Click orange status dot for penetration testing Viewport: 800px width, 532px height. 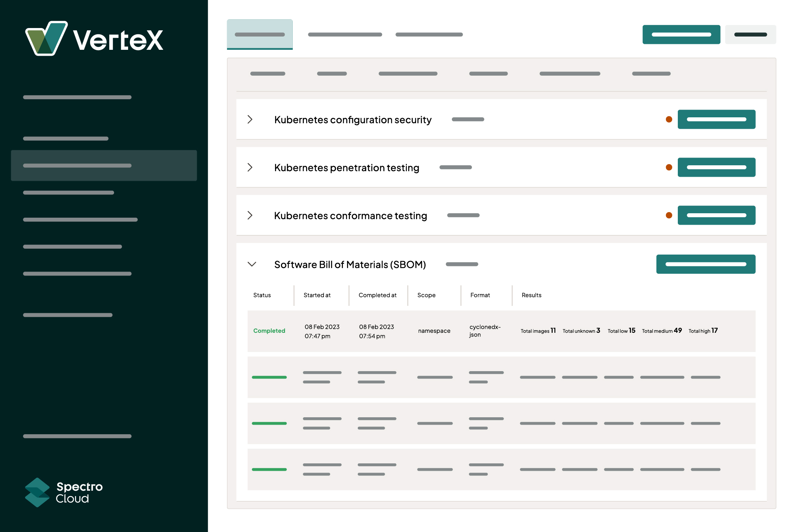coord(669,167)
